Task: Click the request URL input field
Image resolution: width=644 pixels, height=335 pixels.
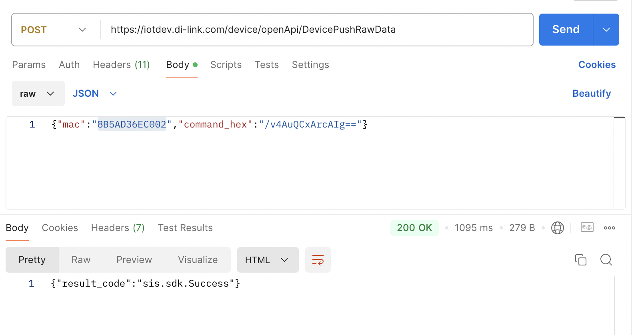Action: (316, 30)
